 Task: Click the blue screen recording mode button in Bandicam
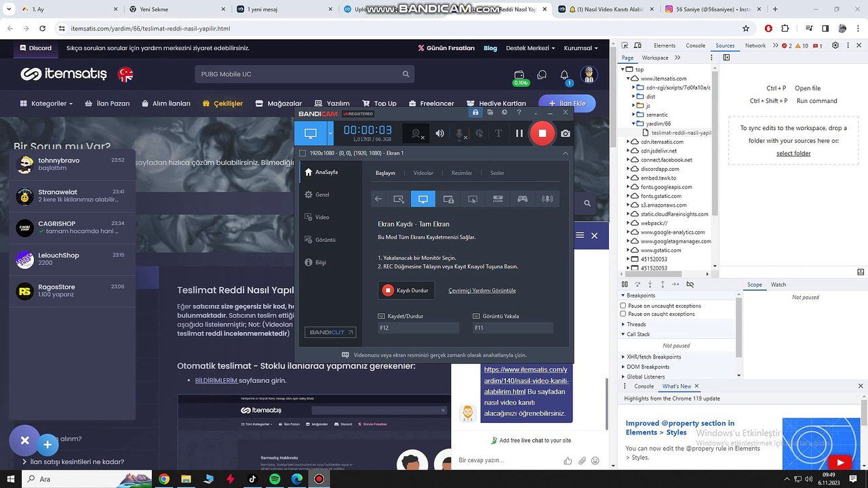point(311,134)
